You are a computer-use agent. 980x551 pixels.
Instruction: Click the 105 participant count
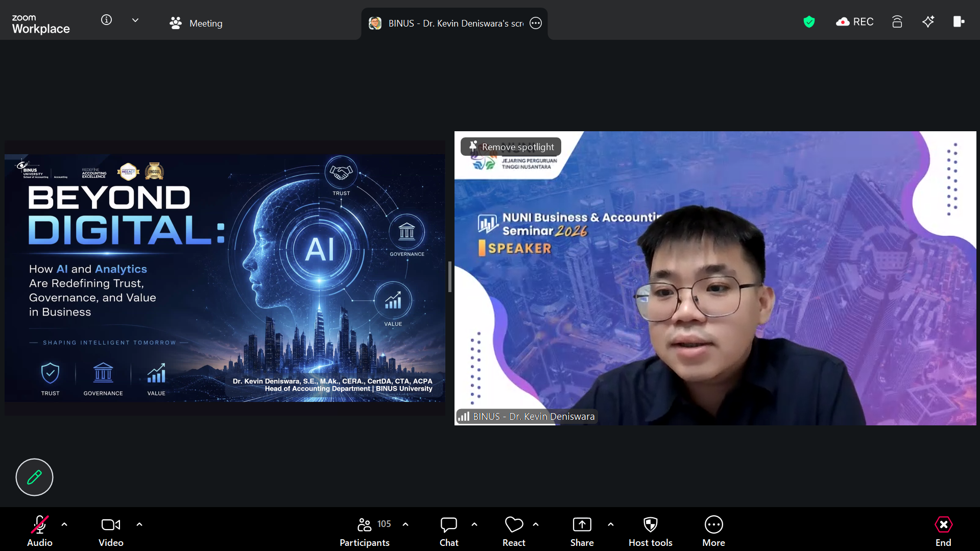pos(384,524)
